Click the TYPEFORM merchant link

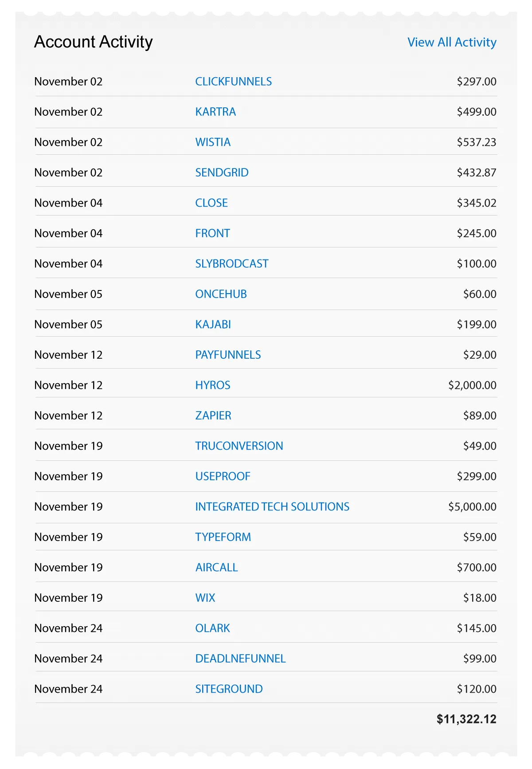[223, 537]
